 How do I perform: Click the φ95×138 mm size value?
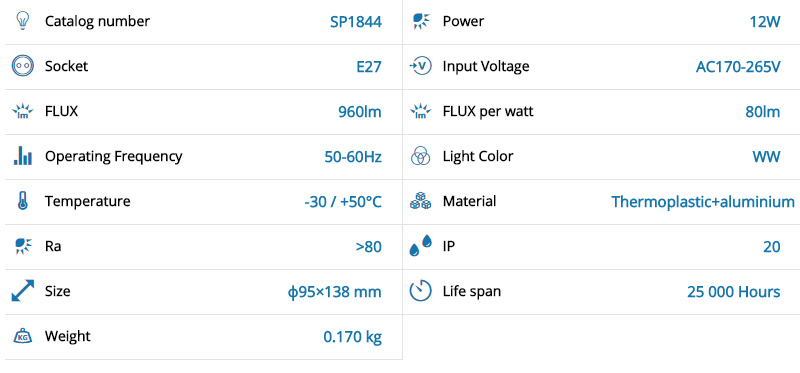click(334, 292)
